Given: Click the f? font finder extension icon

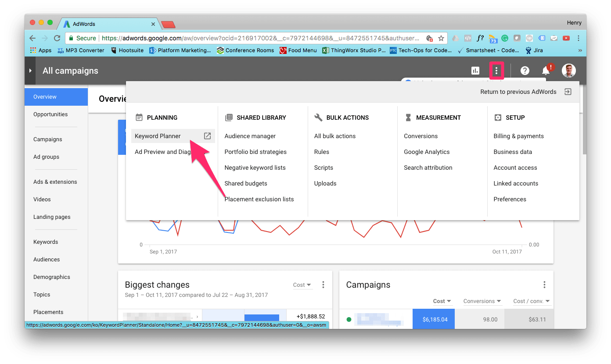Looking at the screenshot, I should pos(480,38).
